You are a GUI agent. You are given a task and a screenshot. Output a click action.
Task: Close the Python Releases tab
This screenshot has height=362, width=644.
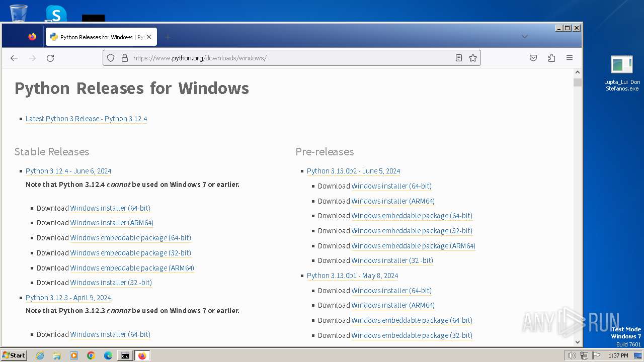[149, 37]
